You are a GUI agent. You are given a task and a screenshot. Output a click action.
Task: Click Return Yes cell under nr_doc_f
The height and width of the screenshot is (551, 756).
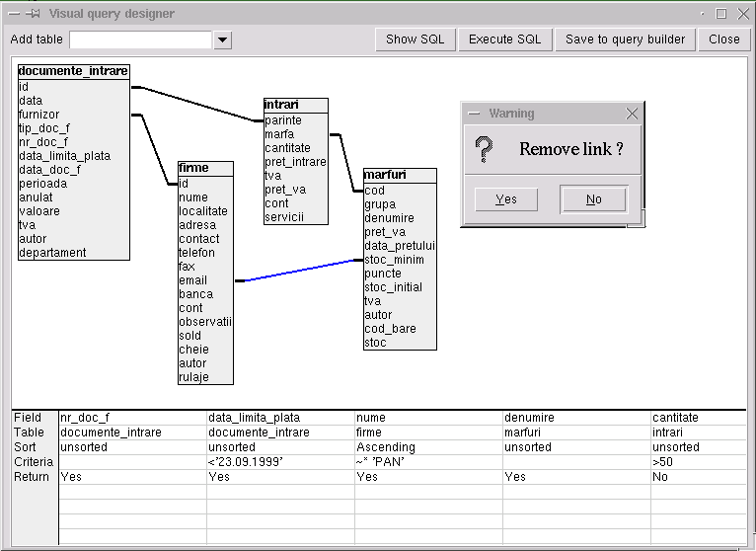[132, 477]
